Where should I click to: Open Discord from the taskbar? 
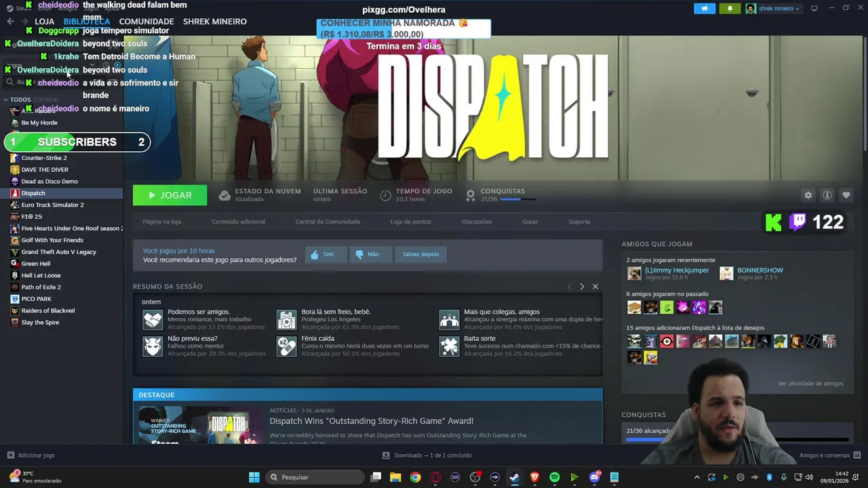coord(595,477)
